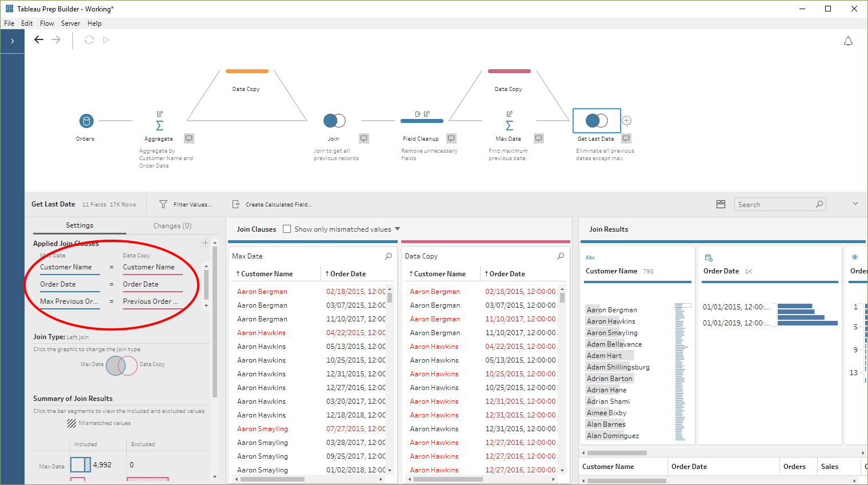
Task: Select the Field Cleanup step
Action: 422,121
